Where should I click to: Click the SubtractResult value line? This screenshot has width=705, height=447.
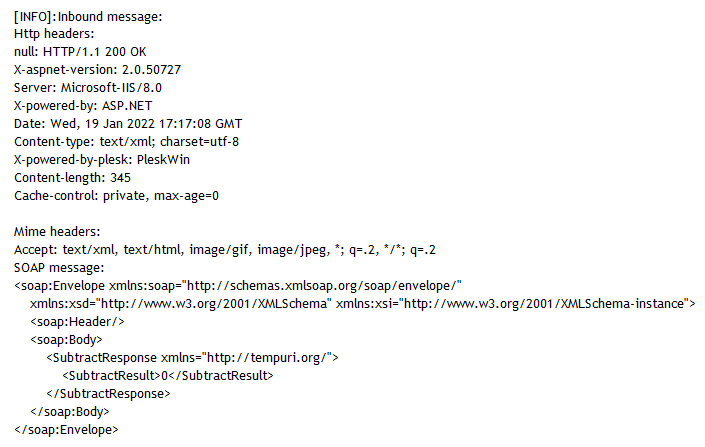point(167,375)
